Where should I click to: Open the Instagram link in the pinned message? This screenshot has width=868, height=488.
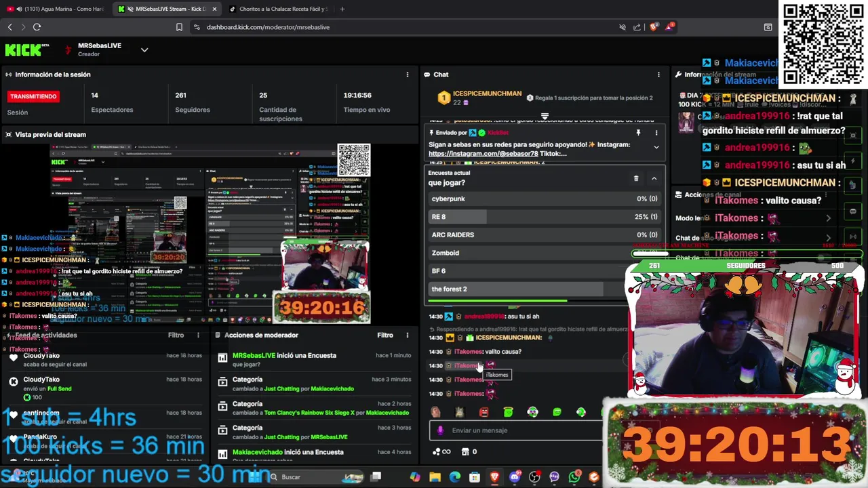[483, 154]
